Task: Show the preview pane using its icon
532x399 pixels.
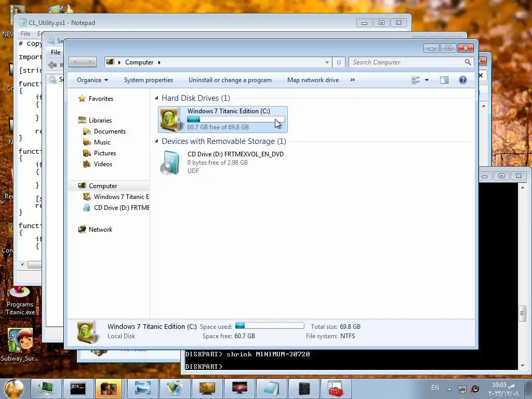Action: point(444,79)
